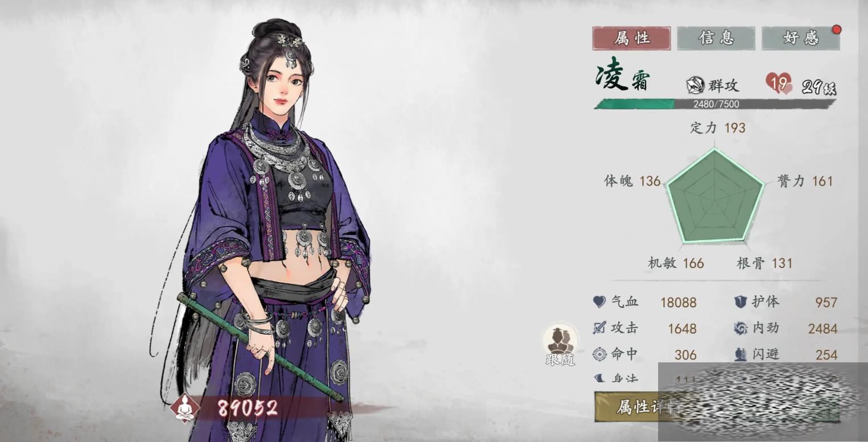Click the 定力 193 attribute label
Screen dimensions: 868x442
[717, 128]
